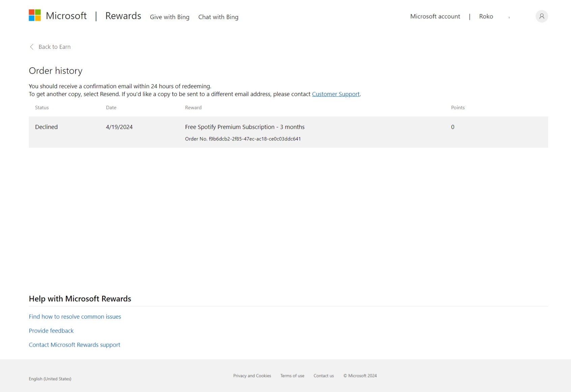Open the Customer Support link

coord(336,94)
